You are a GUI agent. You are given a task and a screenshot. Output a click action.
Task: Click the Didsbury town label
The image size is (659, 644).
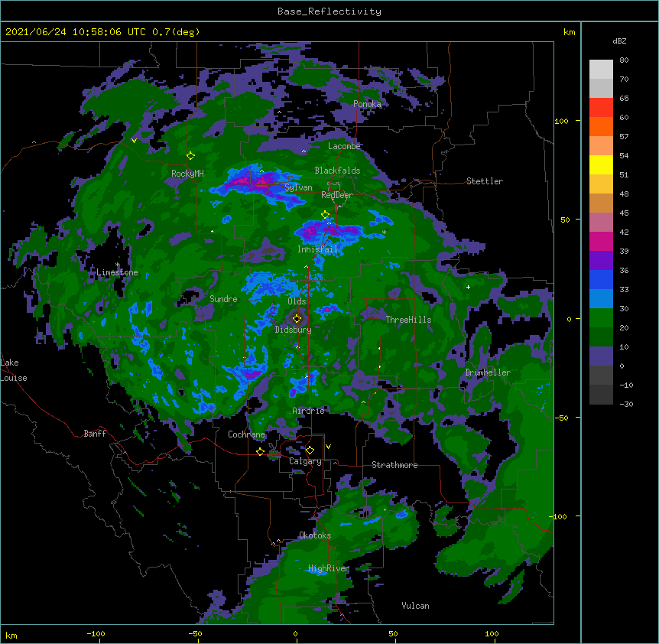tap(293, 330)
